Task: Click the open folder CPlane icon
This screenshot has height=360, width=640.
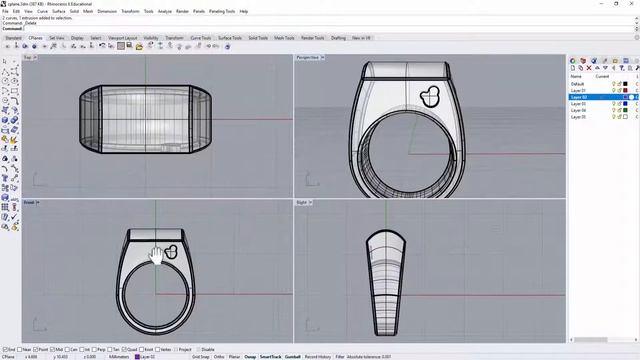Action: (x=139, y=47)
